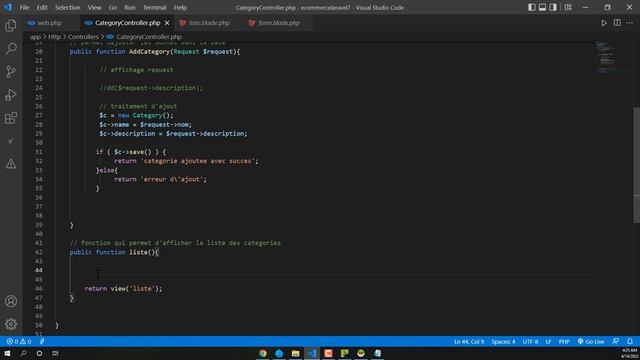
Task: Click the app breadcrumb segment
Action: tap(35, 37)
